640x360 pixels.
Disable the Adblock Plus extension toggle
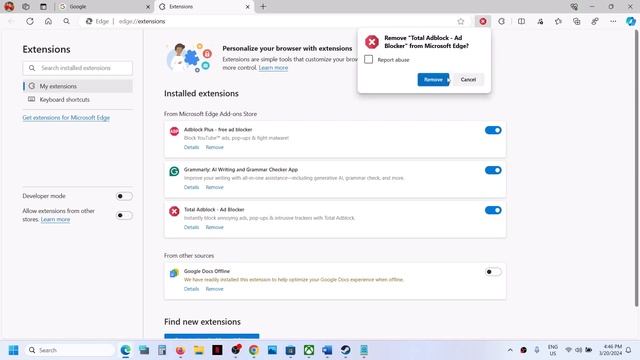pyautogui.click(x=493, y=130)
